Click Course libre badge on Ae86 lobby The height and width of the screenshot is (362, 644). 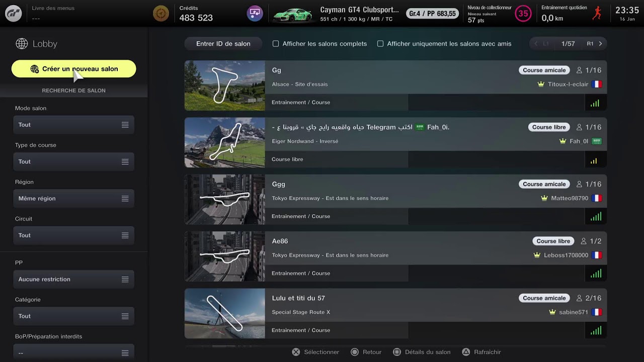(553, 241)
